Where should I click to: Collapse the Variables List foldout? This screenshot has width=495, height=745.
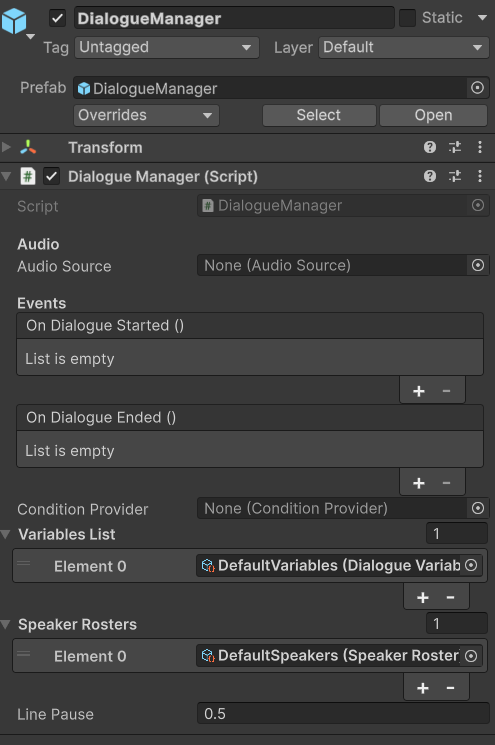(6, 534)
